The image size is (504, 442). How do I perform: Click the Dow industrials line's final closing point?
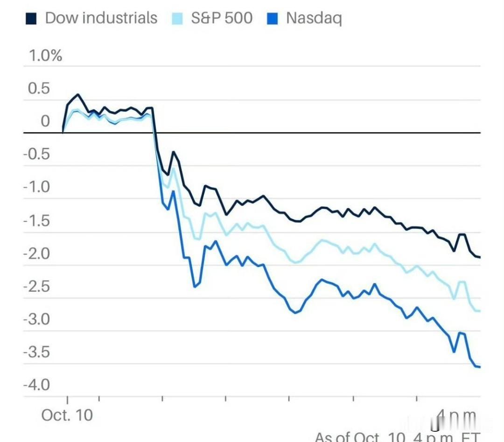click(x=479, y=257)
